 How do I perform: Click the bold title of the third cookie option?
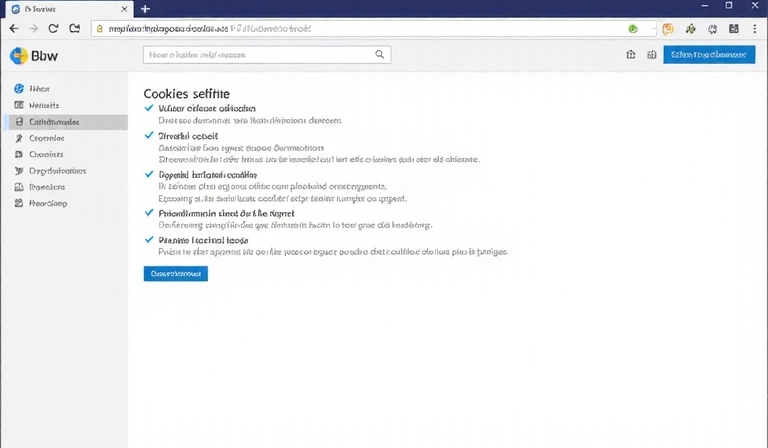coord(208,174)
